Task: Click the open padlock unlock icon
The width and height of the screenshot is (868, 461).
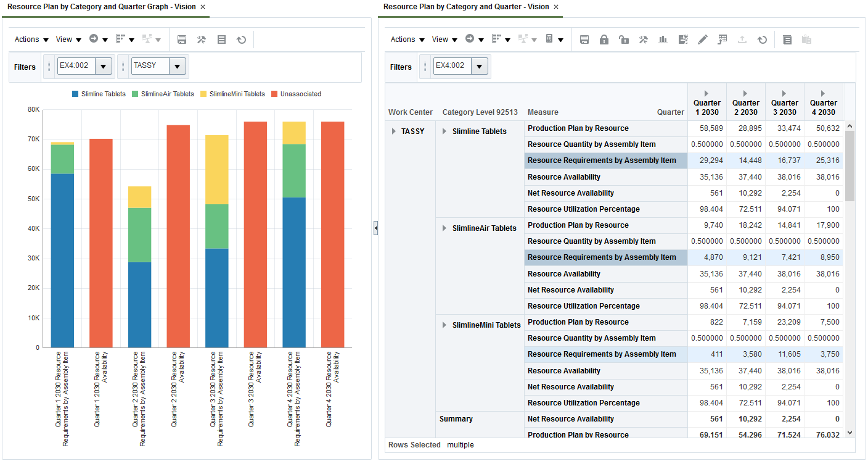Action: click(624, 39)
